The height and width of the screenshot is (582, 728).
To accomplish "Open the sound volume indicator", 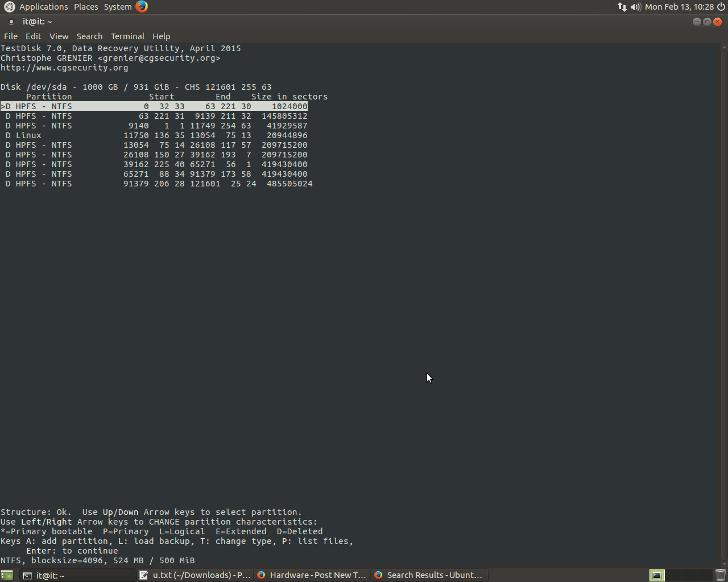I will 635,7.
